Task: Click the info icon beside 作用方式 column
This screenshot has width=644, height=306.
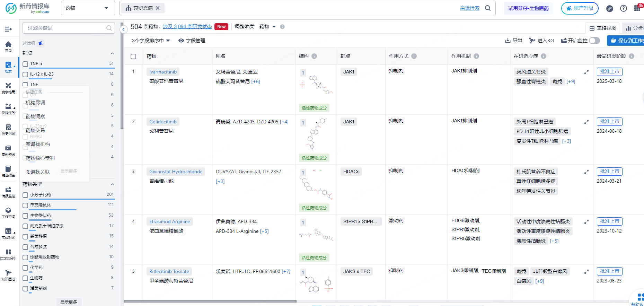Action: tap(414, 56)
